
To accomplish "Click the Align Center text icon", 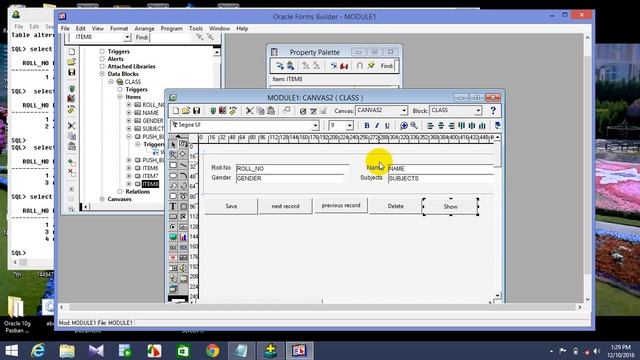I will [x=441, y=126].
